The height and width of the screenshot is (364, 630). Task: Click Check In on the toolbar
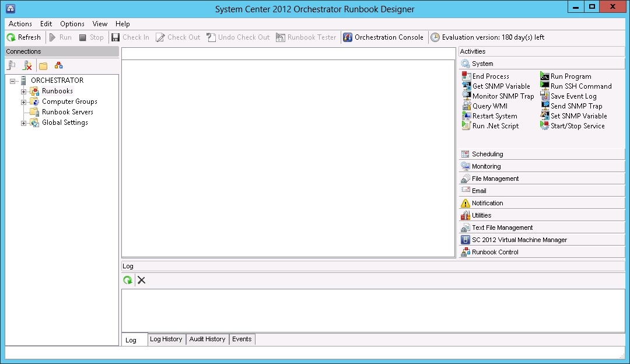pyautogui.click(x=130, y=37)
